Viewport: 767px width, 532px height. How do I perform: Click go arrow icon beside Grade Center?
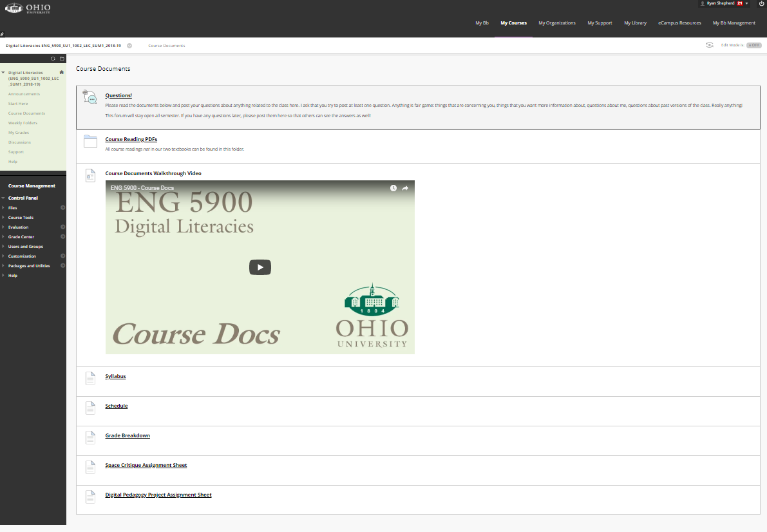point(62,237)
